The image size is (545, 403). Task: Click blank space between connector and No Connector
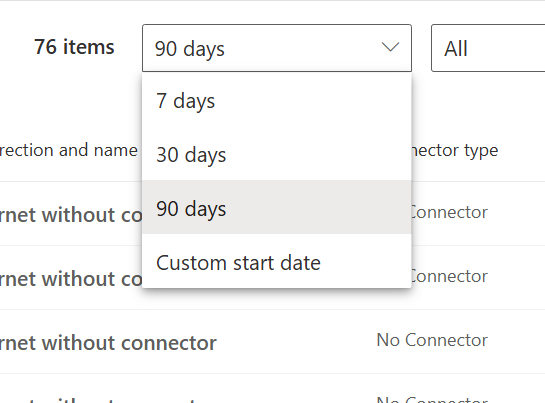(296, 341)
